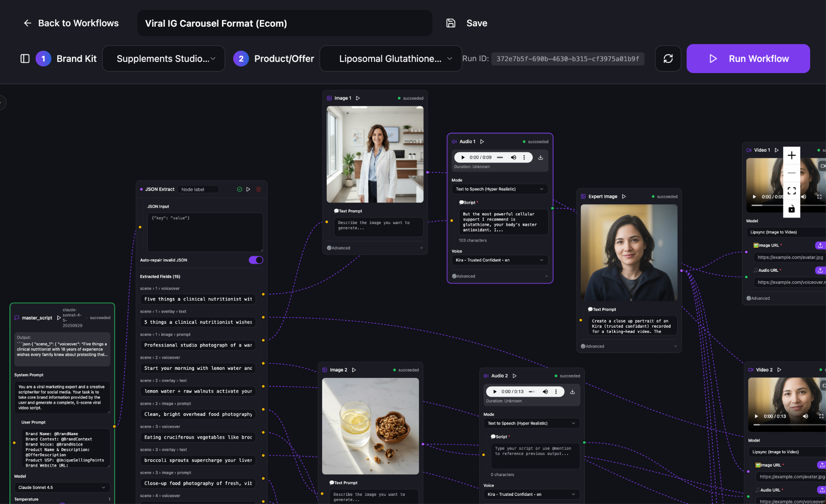Enable the Auto-repair invalid JSON toggle
The width and height of the screenshot is (826, 504).
(x=256, y=260)
